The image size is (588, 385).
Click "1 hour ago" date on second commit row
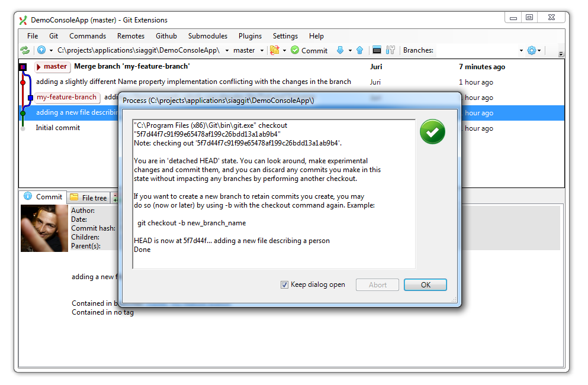coord(476,82)
